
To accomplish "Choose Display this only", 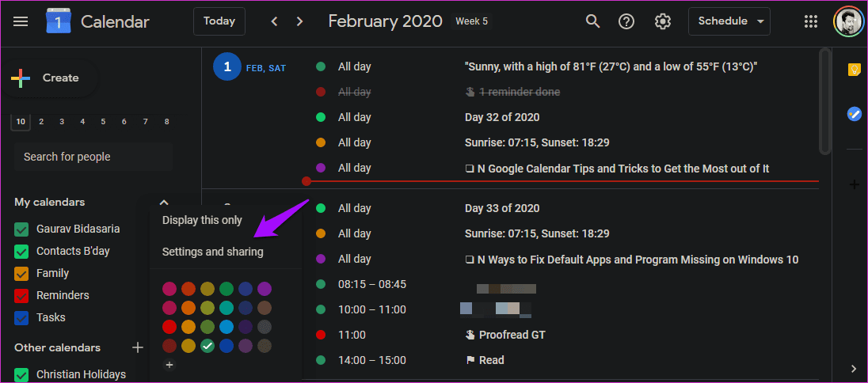I will (202, 220).
